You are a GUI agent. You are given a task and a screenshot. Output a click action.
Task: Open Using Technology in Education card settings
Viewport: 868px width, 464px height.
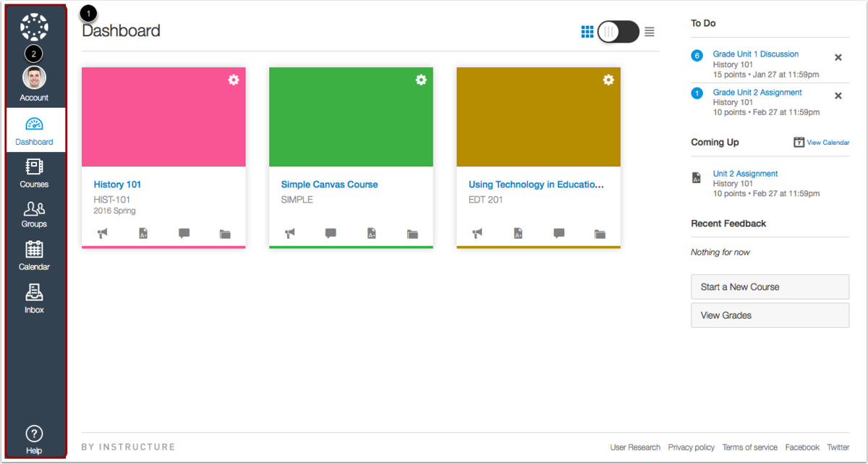coord(608,80)
